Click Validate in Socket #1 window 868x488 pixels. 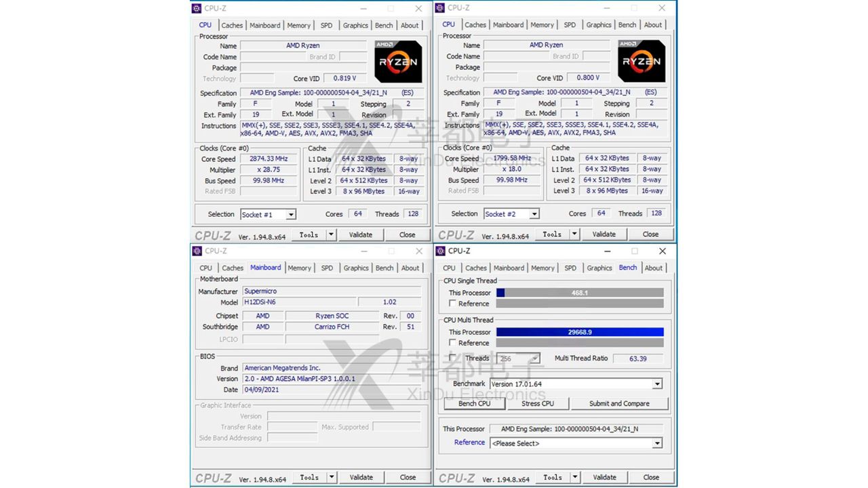point(361,235)
